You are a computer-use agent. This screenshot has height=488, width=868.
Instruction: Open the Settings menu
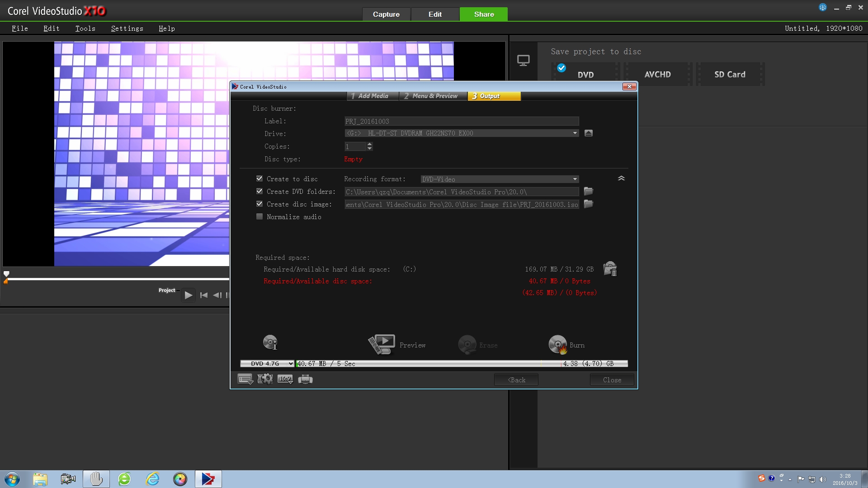point(127,28)
